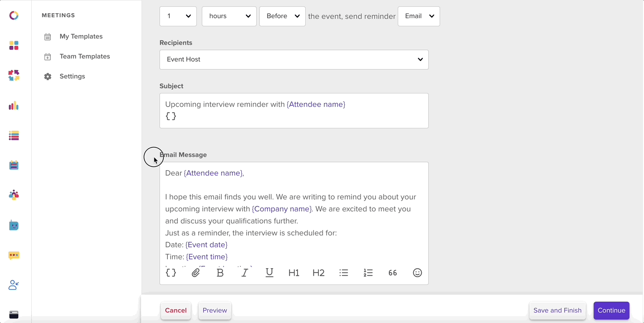Insert a numbered list

368,273
